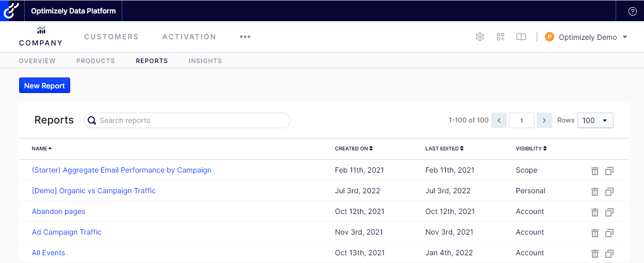Image resolution: width=644 pixels, height=263 pixels.
Task: Delete the Ad Campaign Traffic report
Action: click(595, 233)
